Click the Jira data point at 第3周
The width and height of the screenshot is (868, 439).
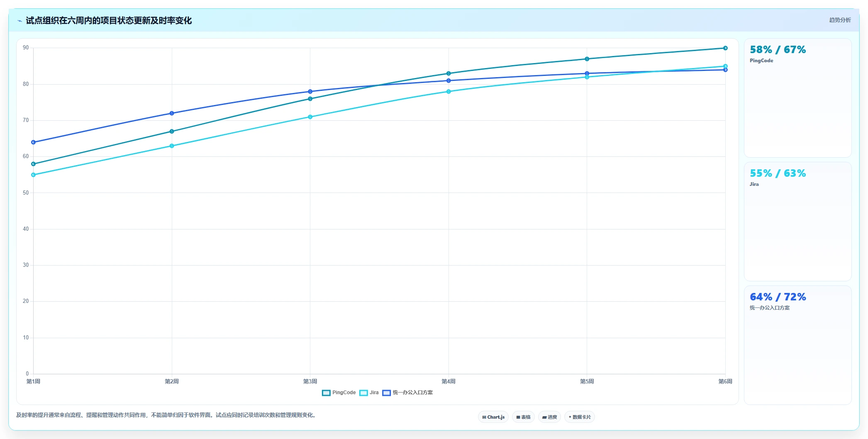point(310,117)
